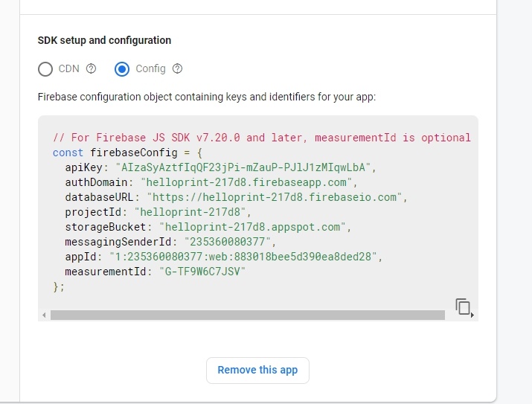The image size is (532, 404).
Task: Click left arrow of code scrollbar
Action: point(44,315)
